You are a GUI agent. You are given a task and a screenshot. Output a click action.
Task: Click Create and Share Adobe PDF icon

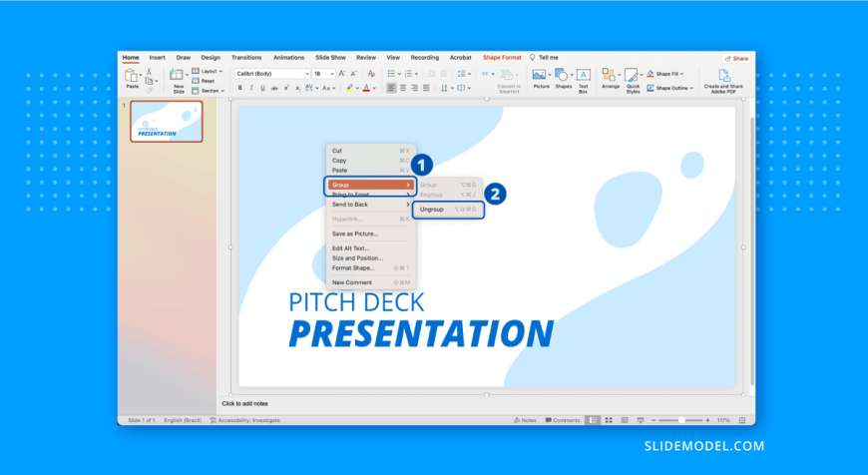(x=723, y=75)
